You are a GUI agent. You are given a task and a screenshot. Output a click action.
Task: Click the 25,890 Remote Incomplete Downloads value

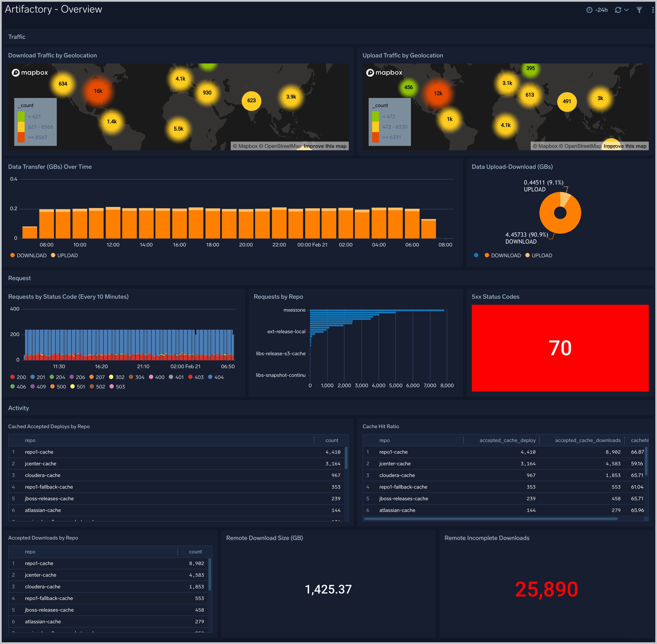tap(546, 589)
